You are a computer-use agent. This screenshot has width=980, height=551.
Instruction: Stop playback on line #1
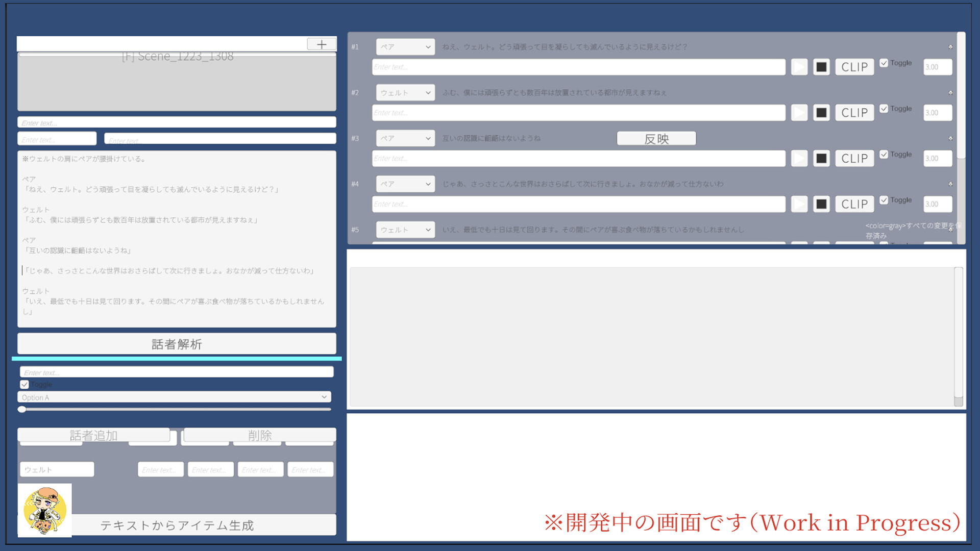click(x=821, y=67)
